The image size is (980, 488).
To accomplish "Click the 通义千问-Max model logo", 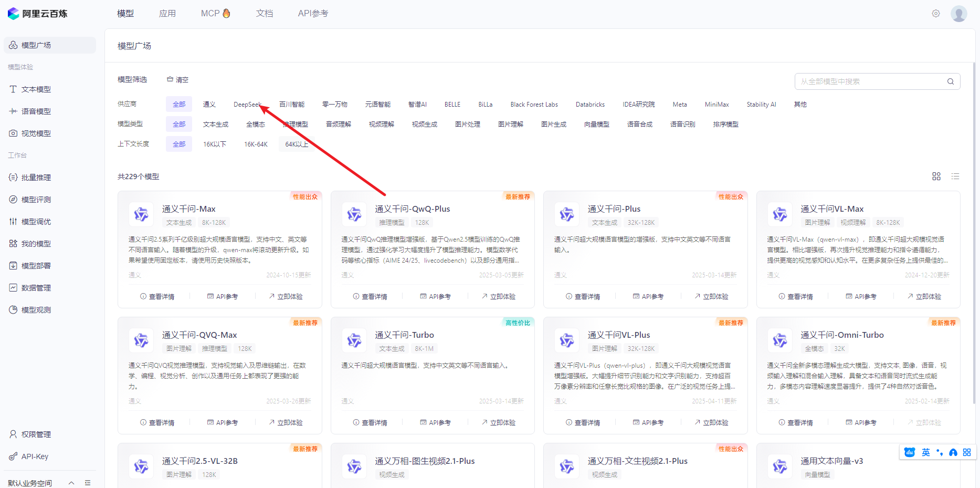I will point(141,214).
